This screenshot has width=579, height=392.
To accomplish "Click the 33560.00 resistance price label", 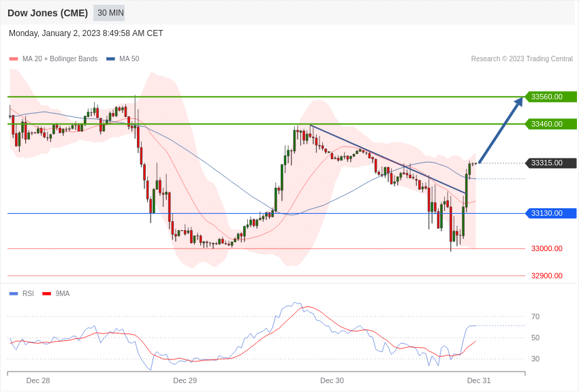I will (551, 97).
